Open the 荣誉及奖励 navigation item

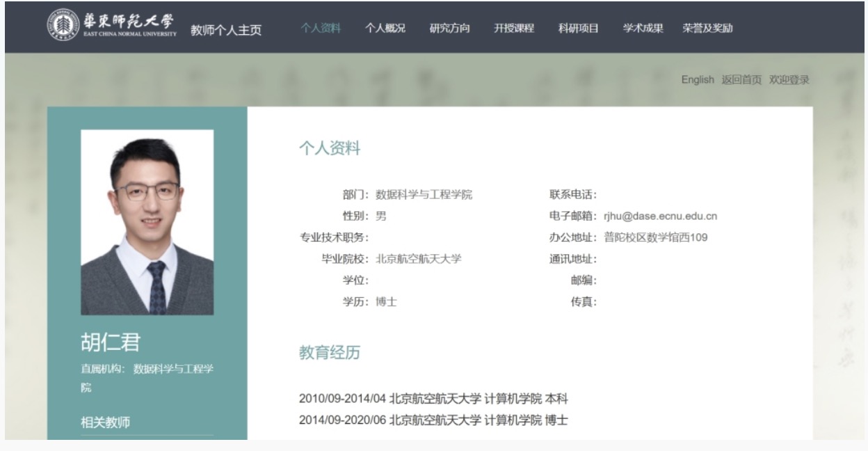[707, 29]
